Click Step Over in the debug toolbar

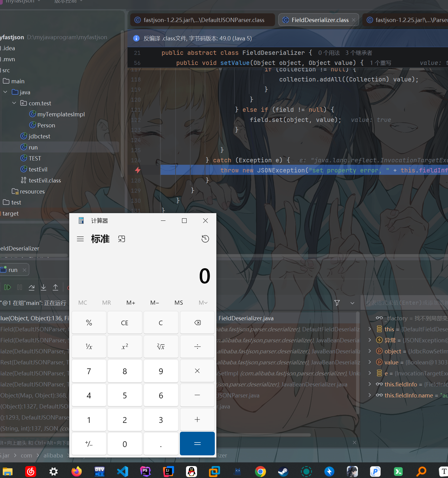(32, 287)
